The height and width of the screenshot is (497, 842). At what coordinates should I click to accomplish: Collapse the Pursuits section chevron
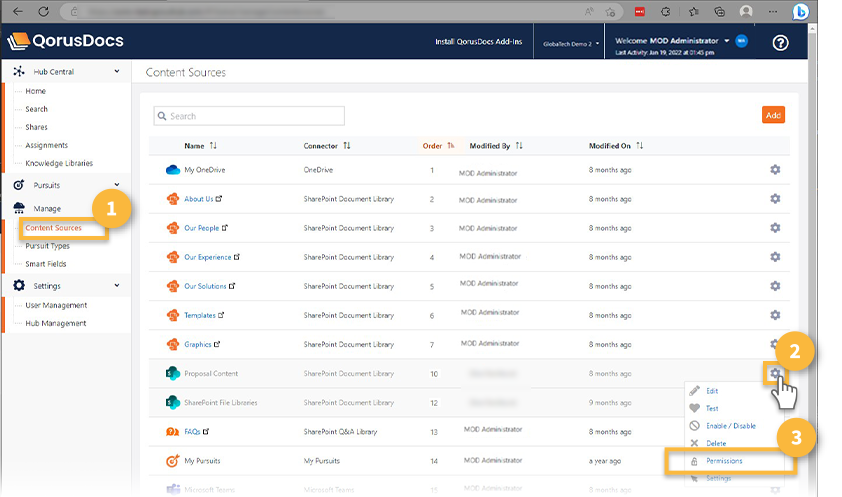tap(117, 185)
